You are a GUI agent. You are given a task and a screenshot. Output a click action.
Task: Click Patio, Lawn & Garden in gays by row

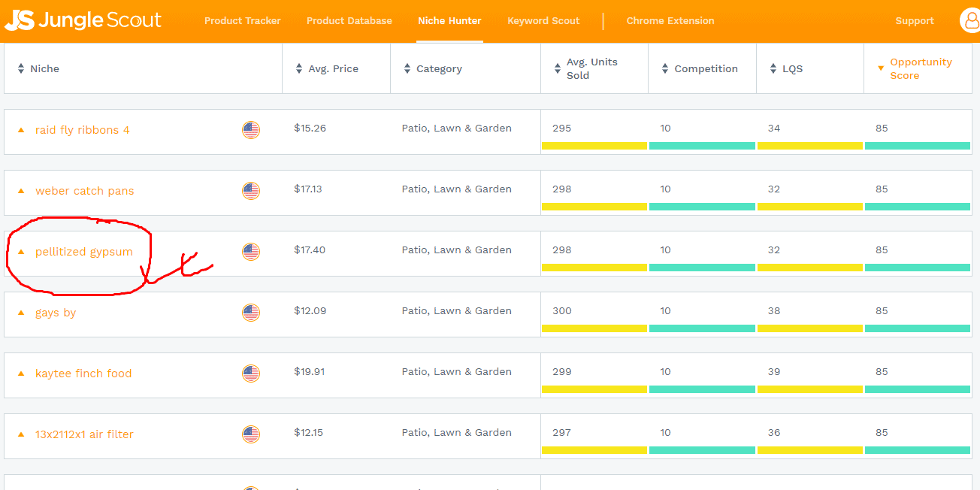point(457,311)
